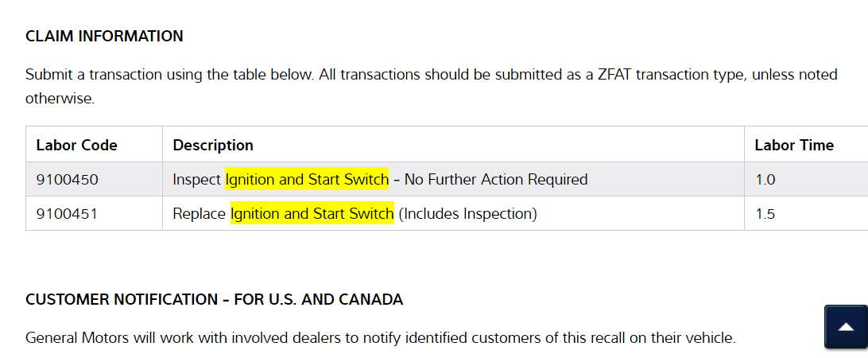
Task: Click the 1.0 labor time cell
Action: point(765,180)
